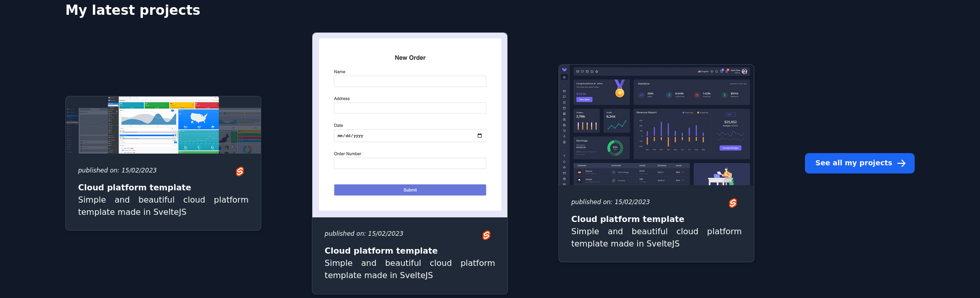980x298 pixels.
Task: Click the green donut chart in the dashboard preview
Action: 615,147
